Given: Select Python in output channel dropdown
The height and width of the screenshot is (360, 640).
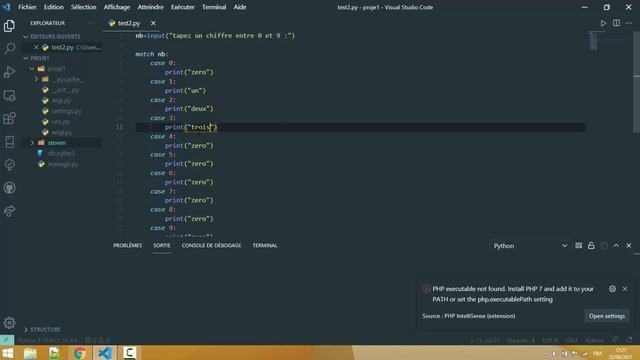Looking at the screenshot, I should (530, 246).
